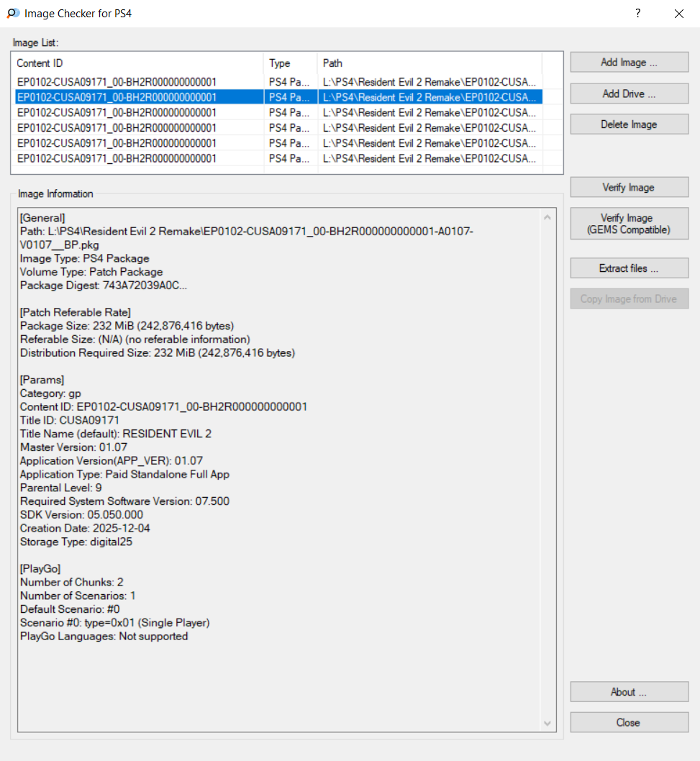Sort list by Content ID column header
The image size is (700, 761).
[137, 63]
